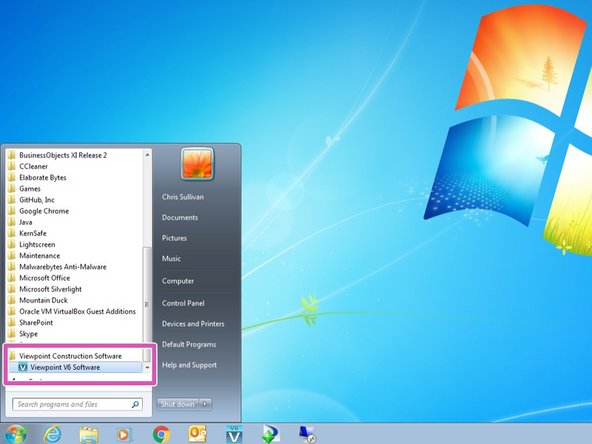Launch Google Chrome from the taskbar
The width and height of the screenshot is (592, 444).
tap(162, 435)
